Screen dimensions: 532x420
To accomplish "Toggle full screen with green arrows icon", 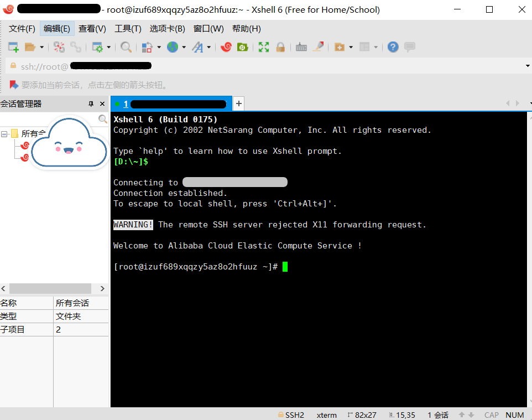I will coord(264,47).
